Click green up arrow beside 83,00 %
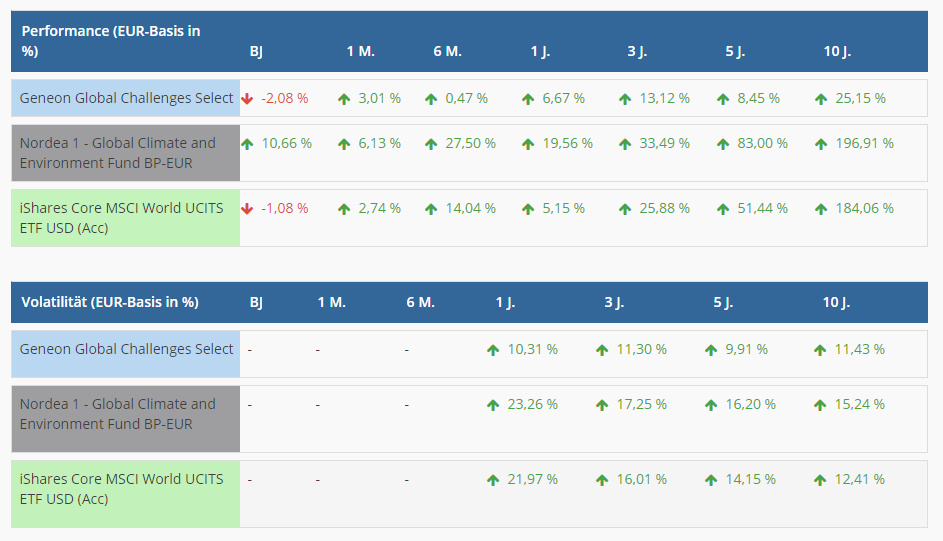This screenshot has width=943, height=541. [x=723, y=144]
